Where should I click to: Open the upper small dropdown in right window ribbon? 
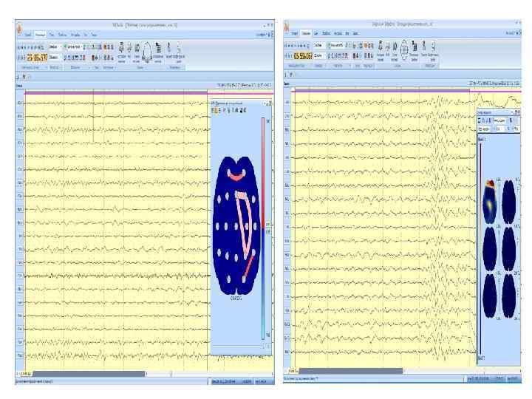[x=319, y=45]
